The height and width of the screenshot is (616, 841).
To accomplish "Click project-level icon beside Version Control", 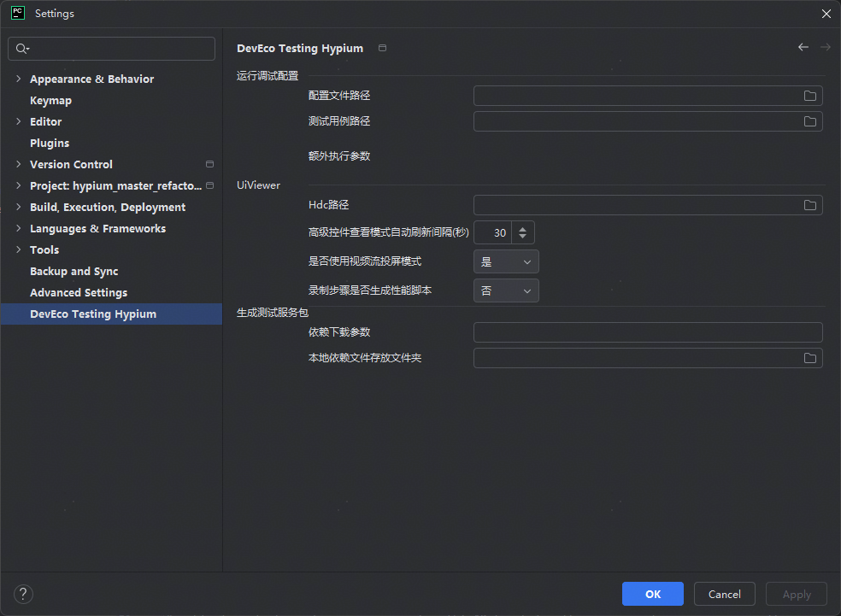I will click(209, 164).
